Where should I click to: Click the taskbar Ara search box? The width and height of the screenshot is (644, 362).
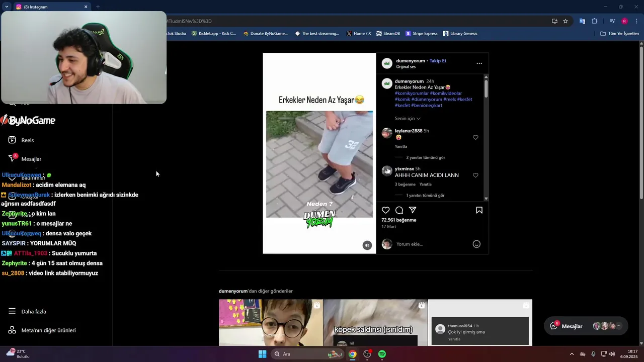[x=308, y=354]
